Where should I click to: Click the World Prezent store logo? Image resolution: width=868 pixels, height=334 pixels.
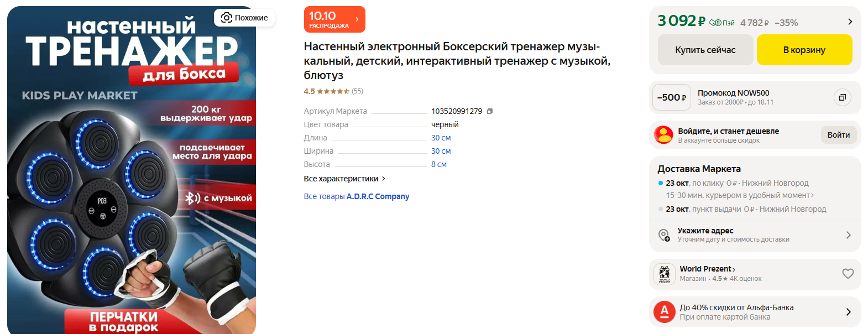[x=664, y=274]
